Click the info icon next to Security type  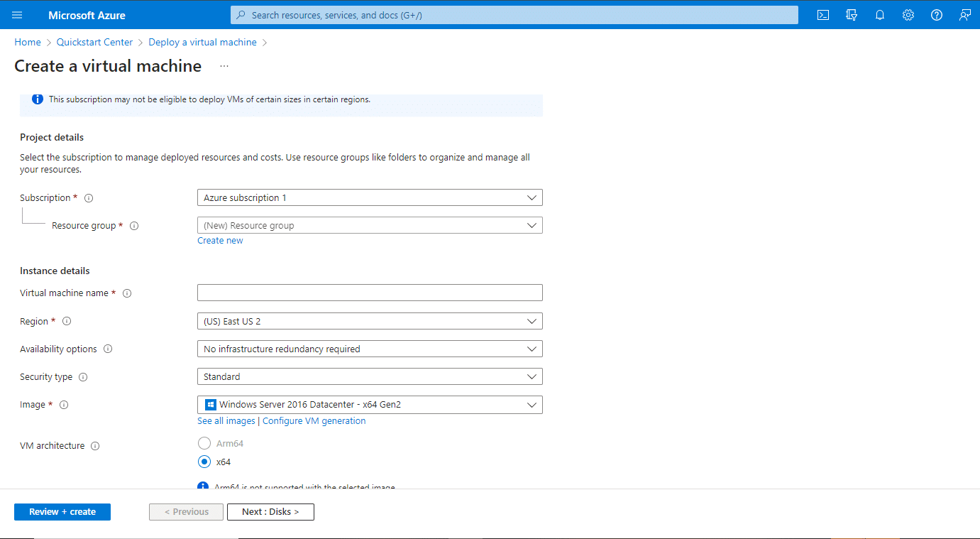[x=84, y=376]
